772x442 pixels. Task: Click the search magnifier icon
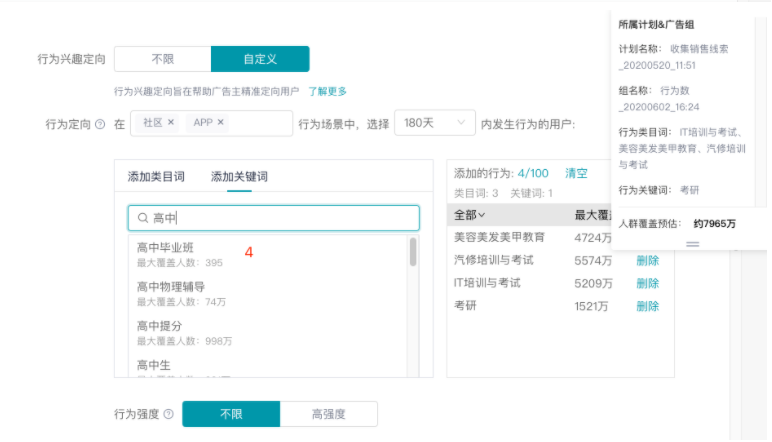point(143,218)
